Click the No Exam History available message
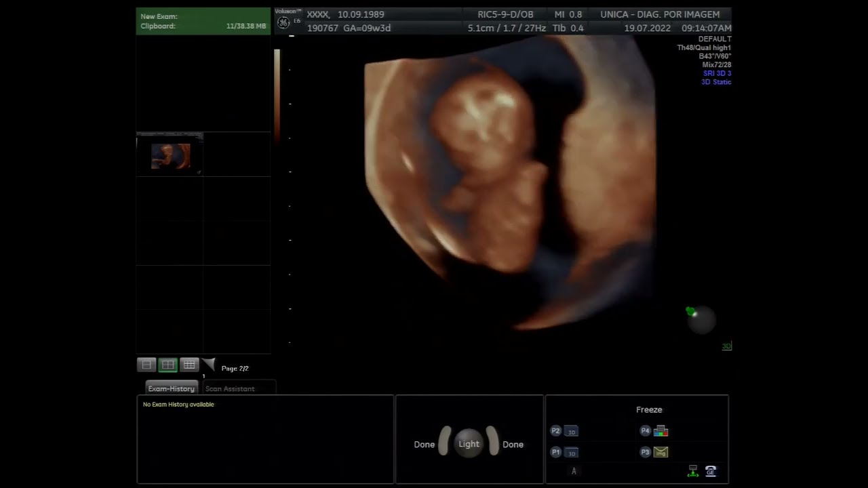The height and width of the screenshot is (488, 868). pos(178,405)
